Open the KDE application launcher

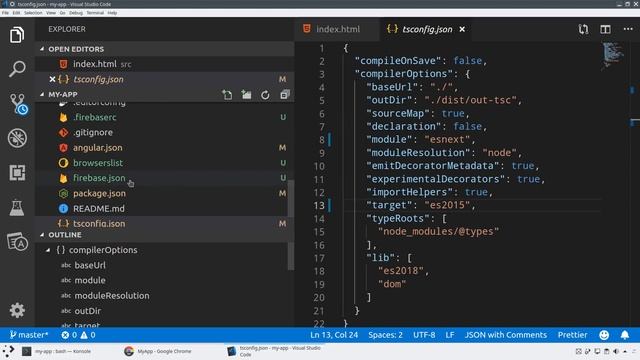(9, 351)
